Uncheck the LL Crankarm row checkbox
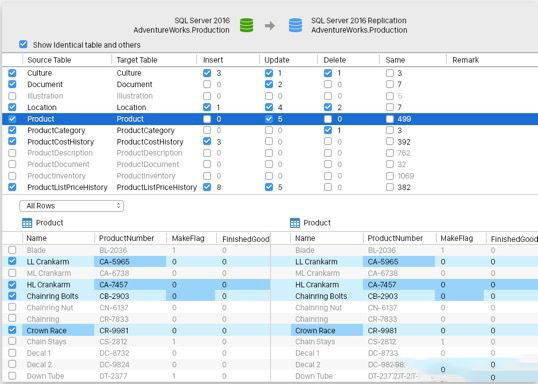 pyautogui.click(x=12, y=261)
